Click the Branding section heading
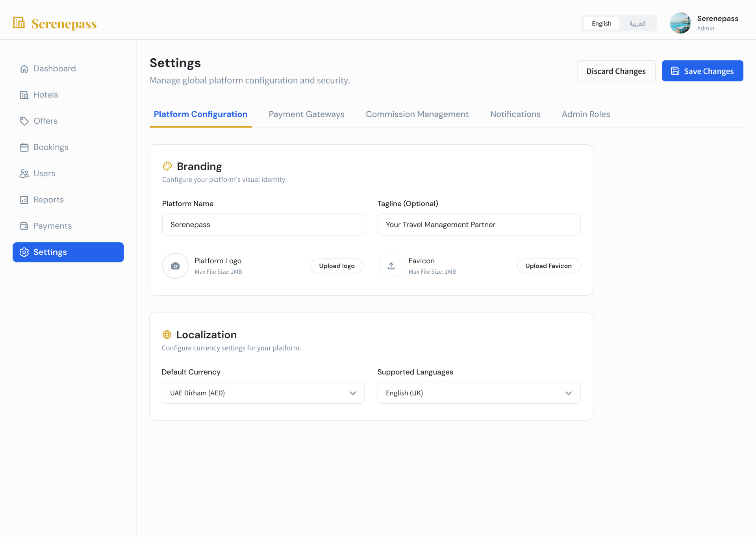The image size is (756, 537). coord(199,166)
